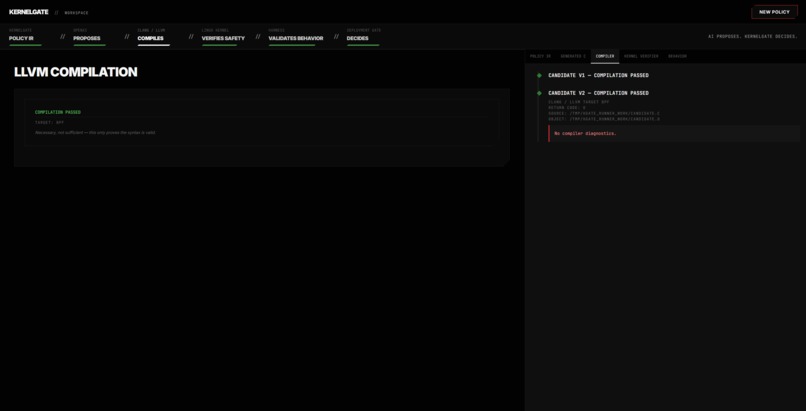Click the Candidate V1 green diamond marker
806x411 pixels.
point(539,76)
